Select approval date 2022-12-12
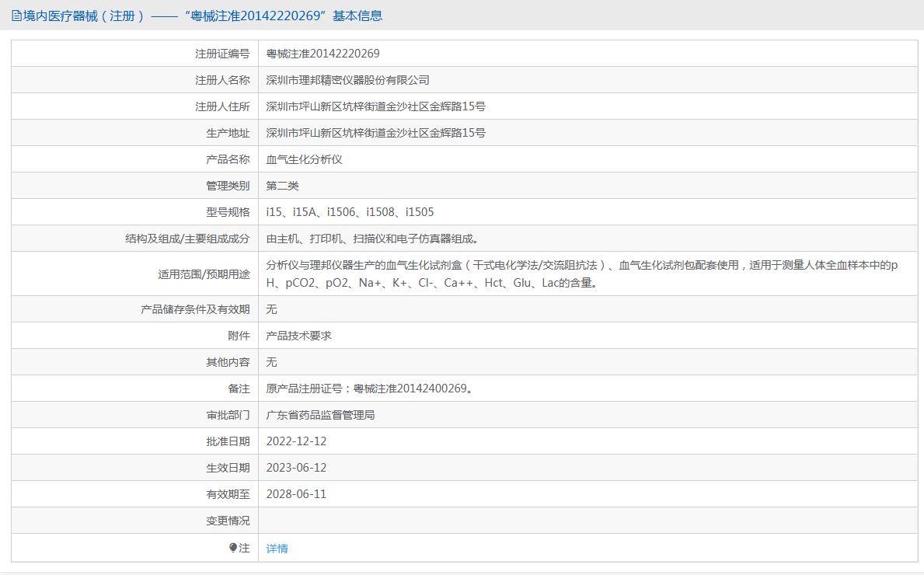The width and height of the screenshot is (924, 575). pos(296,441)
